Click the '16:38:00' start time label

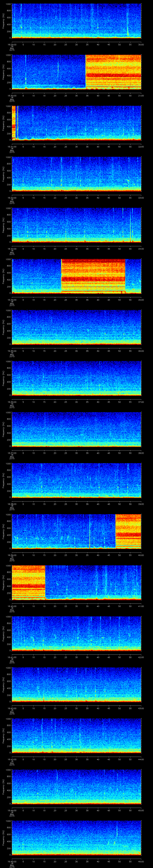[x=12, y=504]
